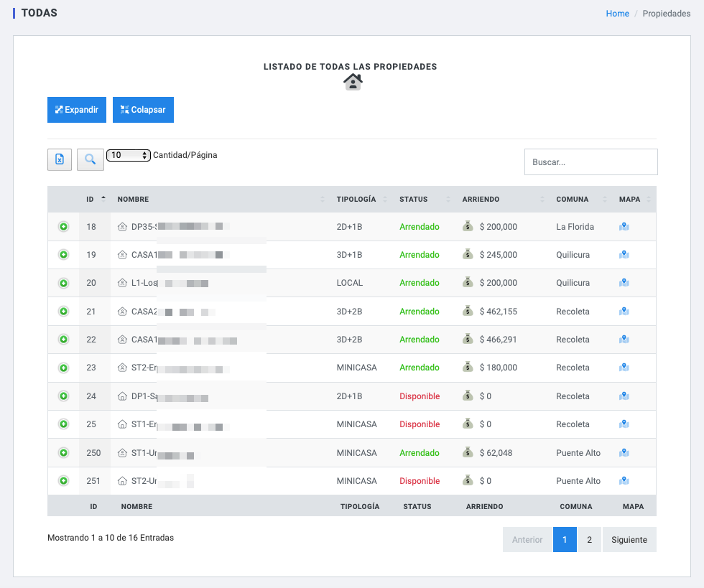Open map icon for property ID 250

[x=624, y=452]
